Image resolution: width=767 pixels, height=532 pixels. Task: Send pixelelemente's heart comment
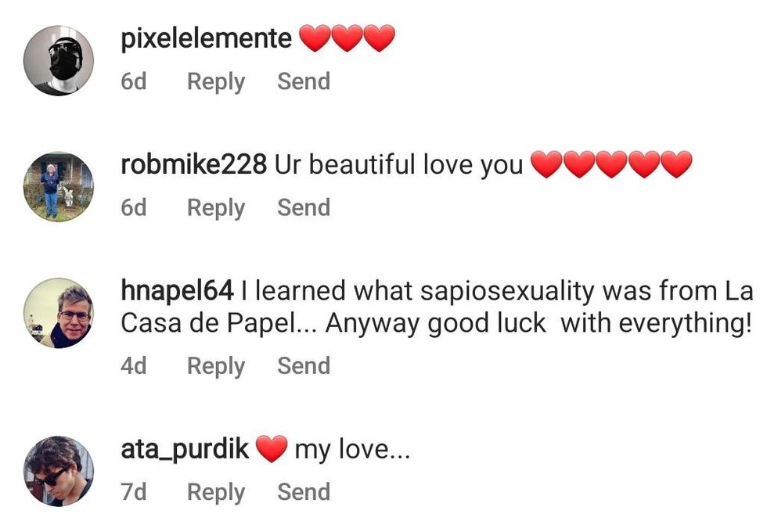tap(304, 81)
